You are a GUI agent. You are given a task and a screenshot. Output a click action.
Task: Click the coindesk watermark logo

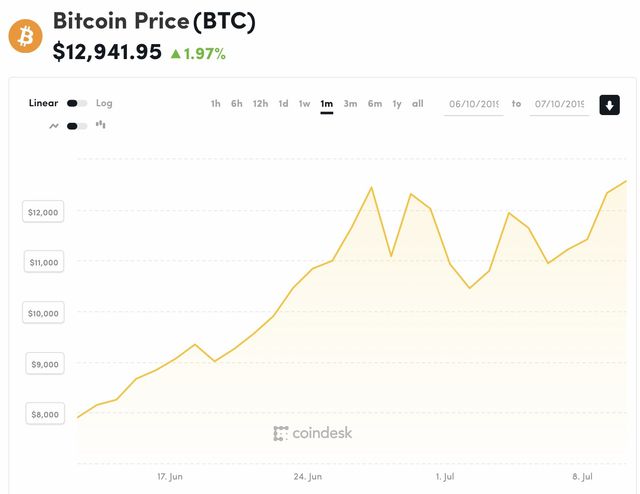coord(312,433)
